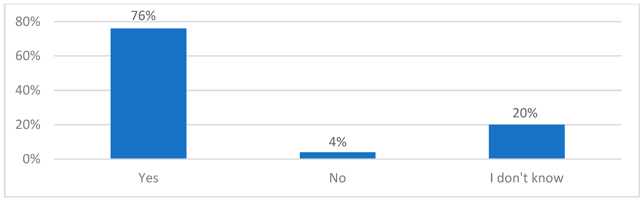Select the 60% vertical axis label
Image resolution: width=644 pixels, height=201 pixels.
[27, 56]
